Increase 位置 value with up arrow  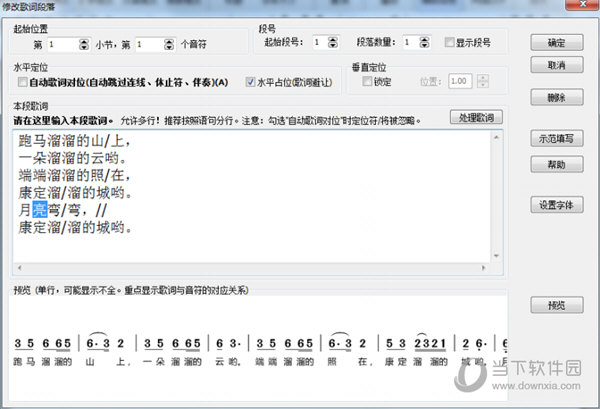pos(483,78)
